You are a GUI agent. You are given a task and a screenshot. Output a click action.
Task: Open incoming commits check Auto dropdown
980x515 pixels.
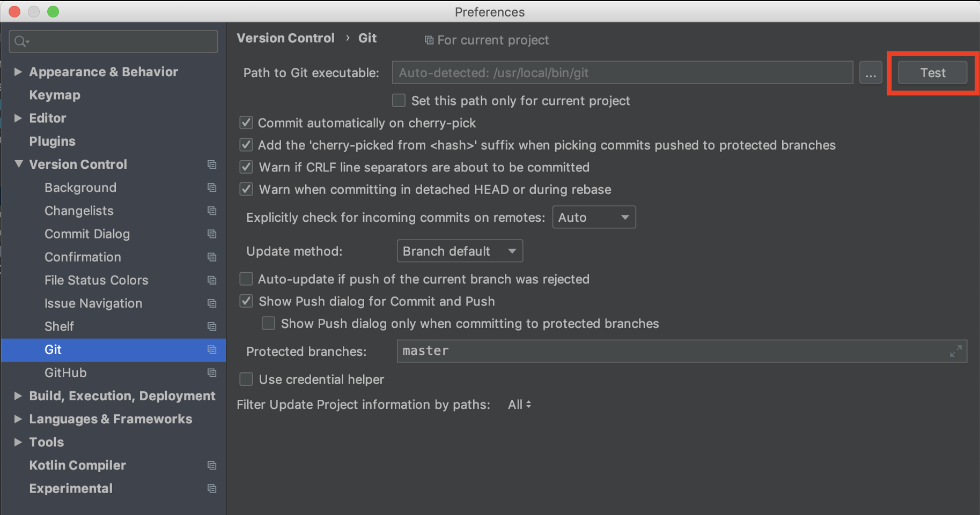pos(594,217)
